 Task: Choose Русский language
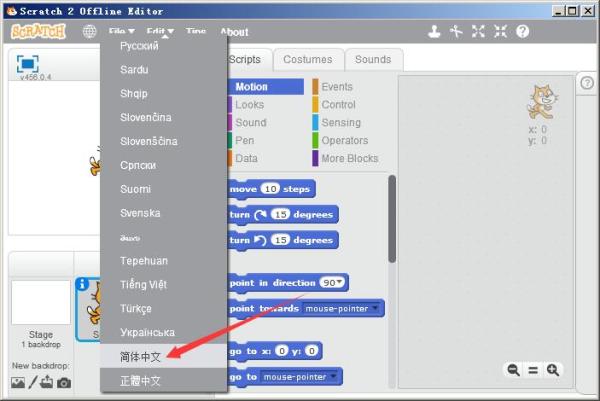(164, 46)
